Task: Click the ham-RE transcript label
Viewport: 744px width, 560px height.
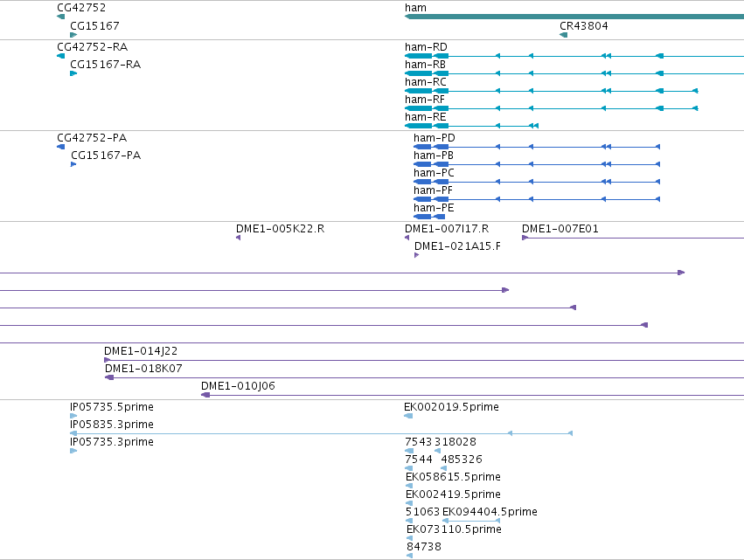Action: [425, 117]
